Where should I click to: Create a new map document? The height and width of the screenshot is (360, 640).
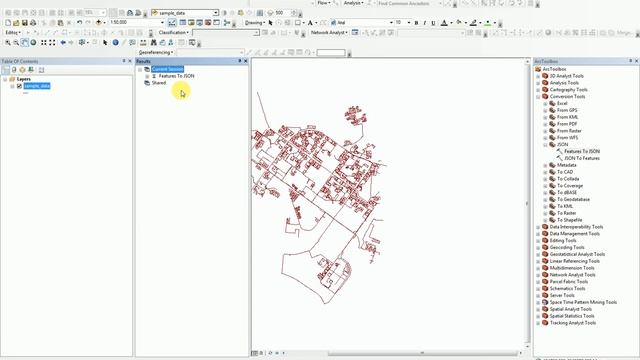tap(8, 23)
